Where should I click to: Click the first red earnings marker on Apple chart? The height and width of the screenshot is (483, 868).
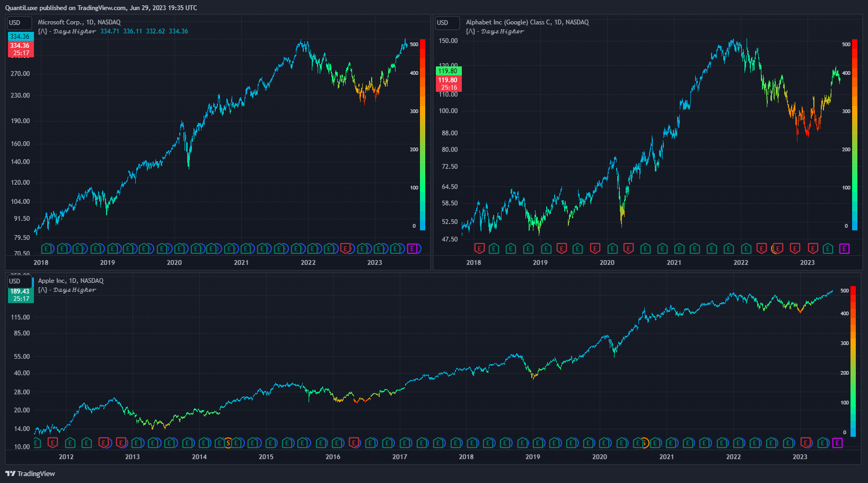[52, 443]
